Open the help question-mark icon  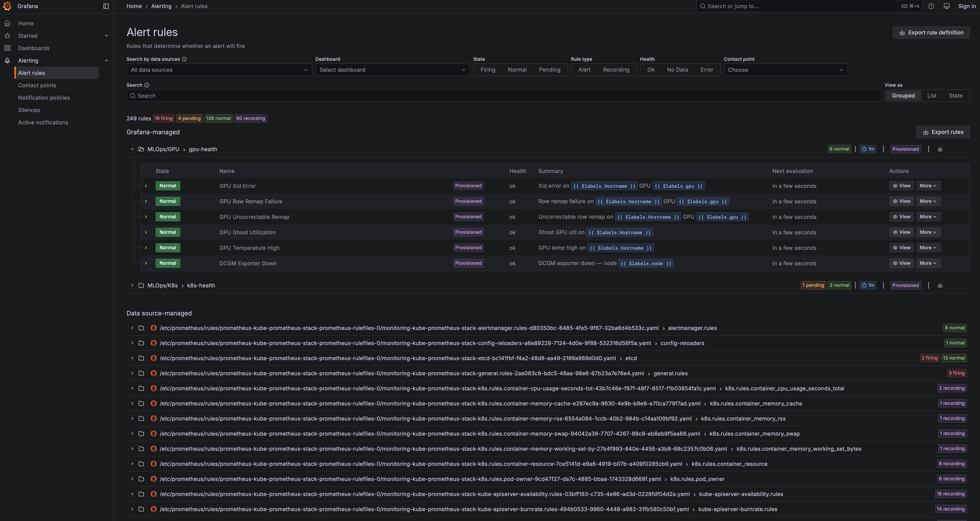point(931,6)
